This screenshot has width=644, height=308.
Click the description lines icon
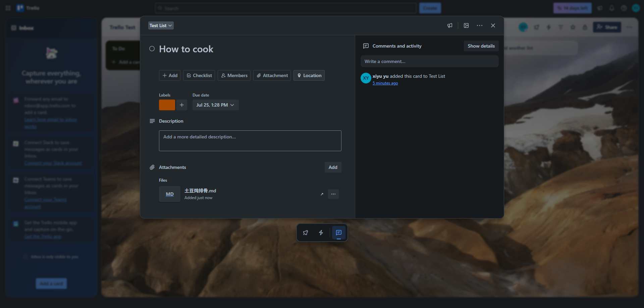[x=152, y=121]
